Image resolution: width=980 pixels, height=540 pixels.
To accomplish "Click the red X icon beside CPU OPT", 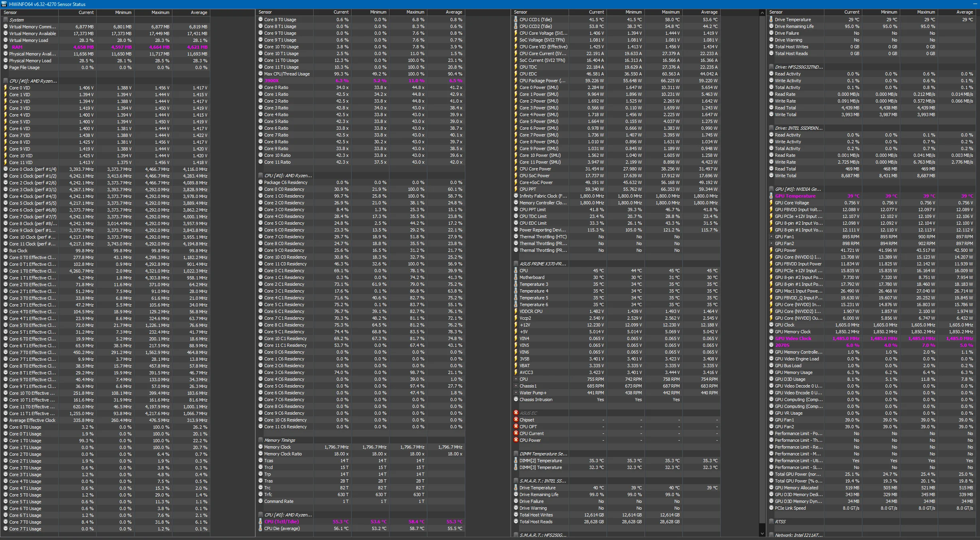I will tap(516, 427).
